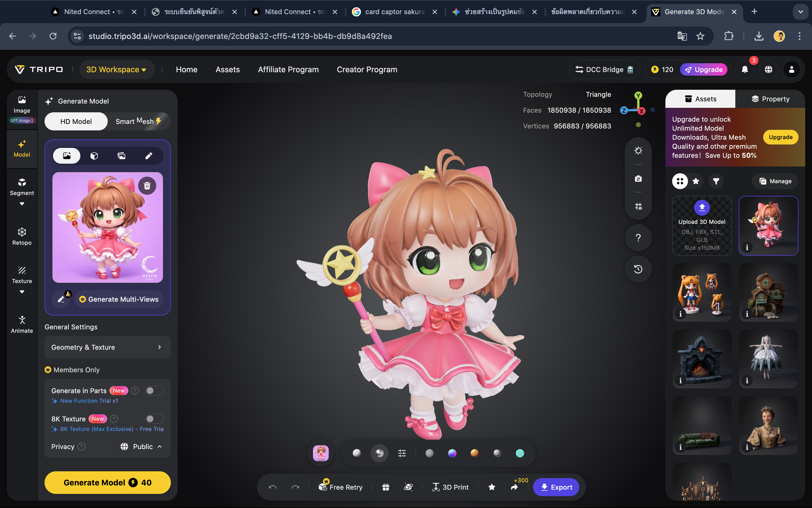Open the Privacy Public dropdown
812x508 pixels.
(x=141, y=446)
